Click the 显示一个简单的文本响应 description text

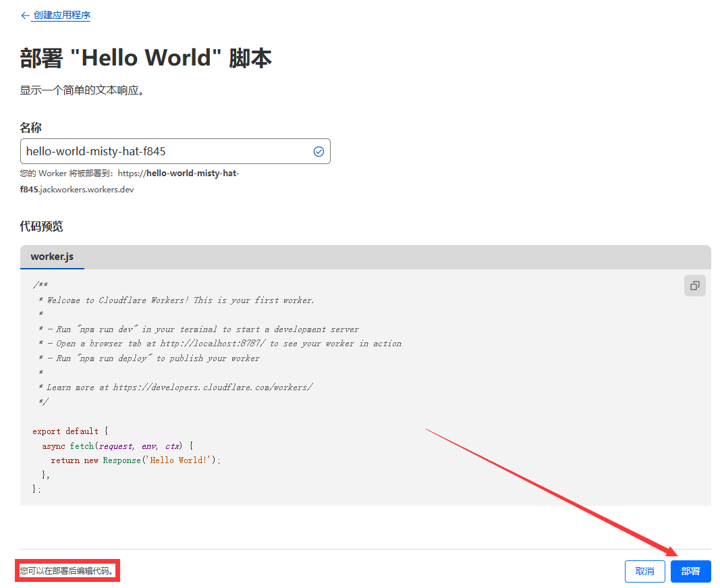pyautogui.click(x=82, y=90)
